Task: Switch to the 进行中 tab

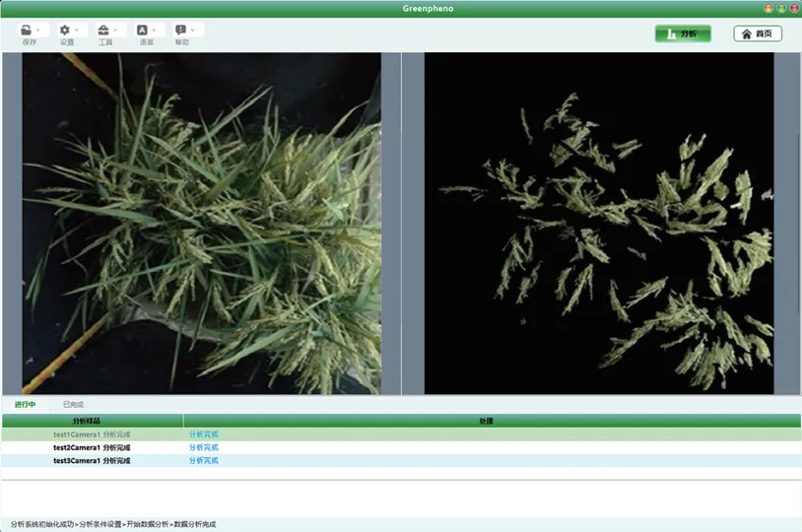Action: [26, 404]
